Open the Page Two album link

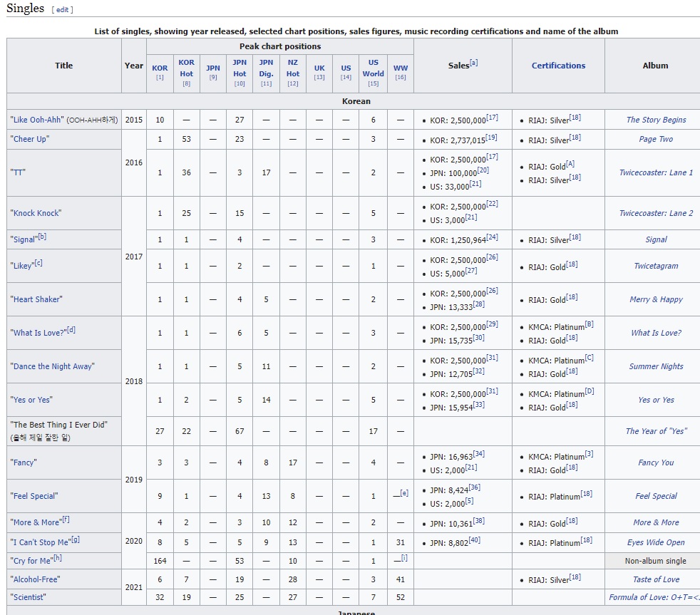click(x=656, y=139)
